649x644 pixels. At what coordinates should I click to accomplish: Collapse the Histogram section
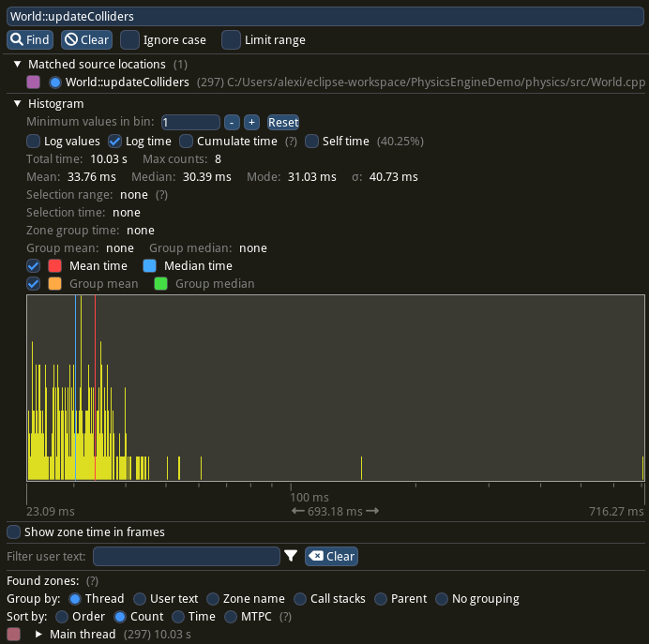point(17,103)
